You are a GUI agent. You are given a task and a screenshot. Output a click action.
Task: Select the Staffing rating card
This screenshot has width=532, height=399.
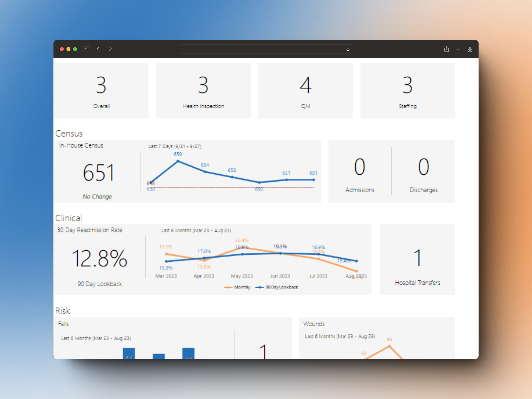(x=407, y=91)
